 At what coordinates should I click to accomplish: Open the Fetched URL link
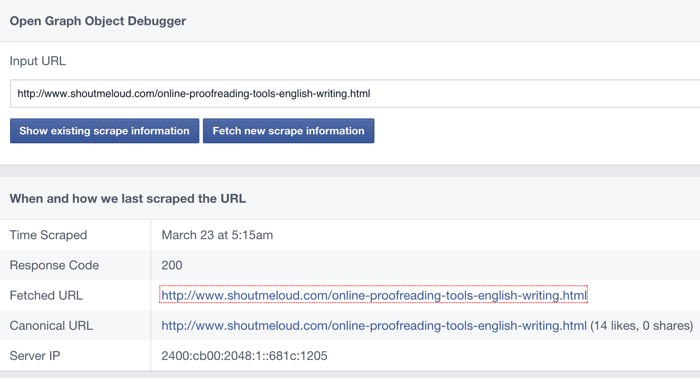[x=374, y=295]
